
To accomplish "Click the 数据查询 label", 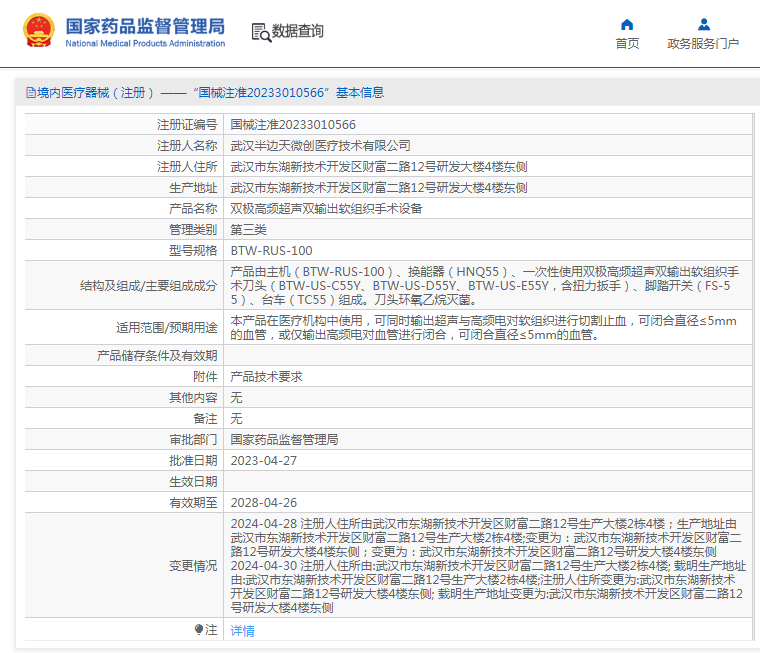I will click(x=297, y=31).
